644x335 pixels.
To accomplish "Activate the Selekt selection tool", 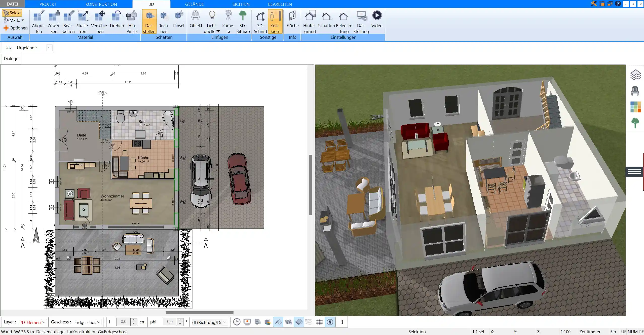I will [12, 13].
